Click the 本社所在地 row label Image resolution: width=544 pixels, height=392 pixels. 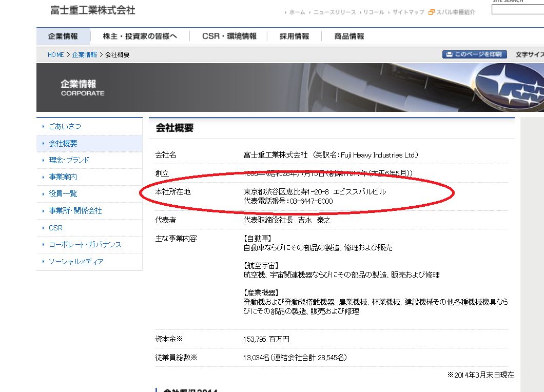173,192
